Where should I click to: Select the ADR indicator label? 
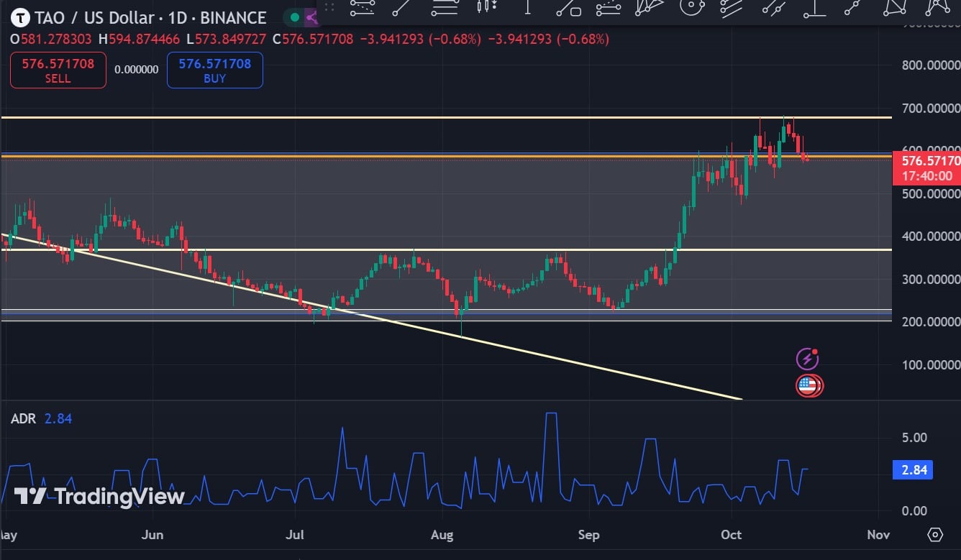(x=24, y=418)
